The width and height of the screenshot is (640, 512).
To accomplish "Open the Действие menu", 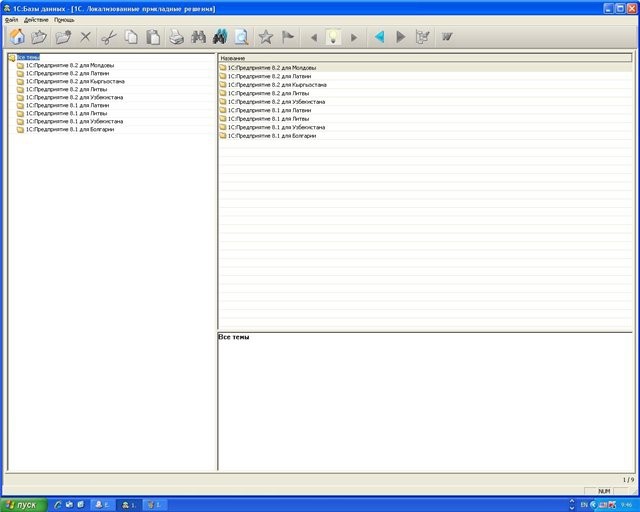I will pos(36,20).
